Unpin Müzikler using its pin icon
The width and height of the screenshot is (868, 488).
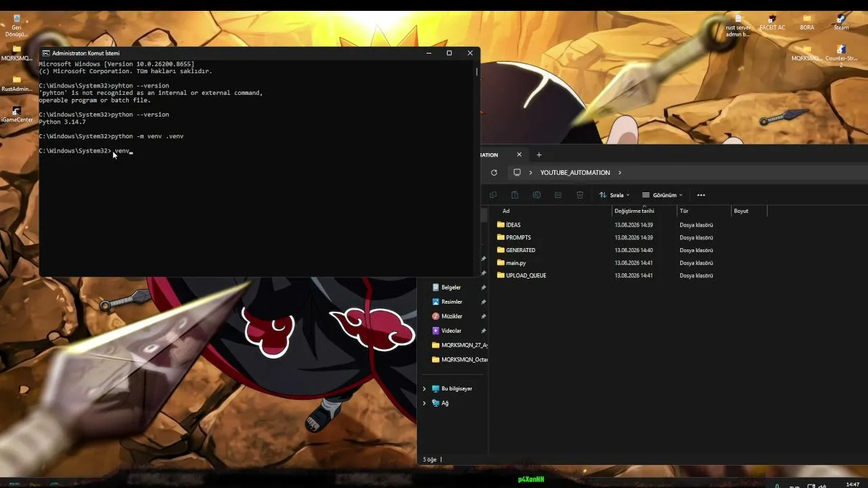[x=484, y=317]
